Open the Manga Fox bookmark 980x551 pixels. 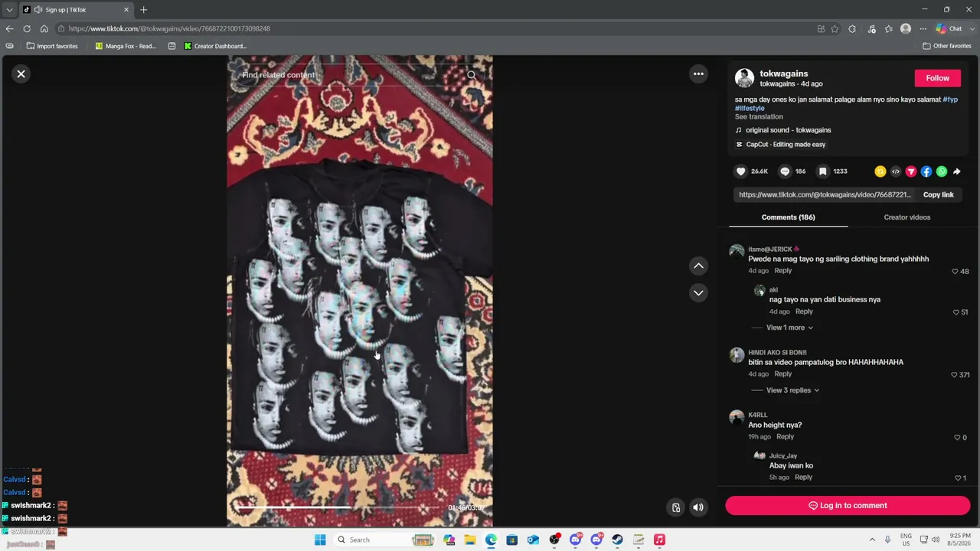tap(126, 46)
